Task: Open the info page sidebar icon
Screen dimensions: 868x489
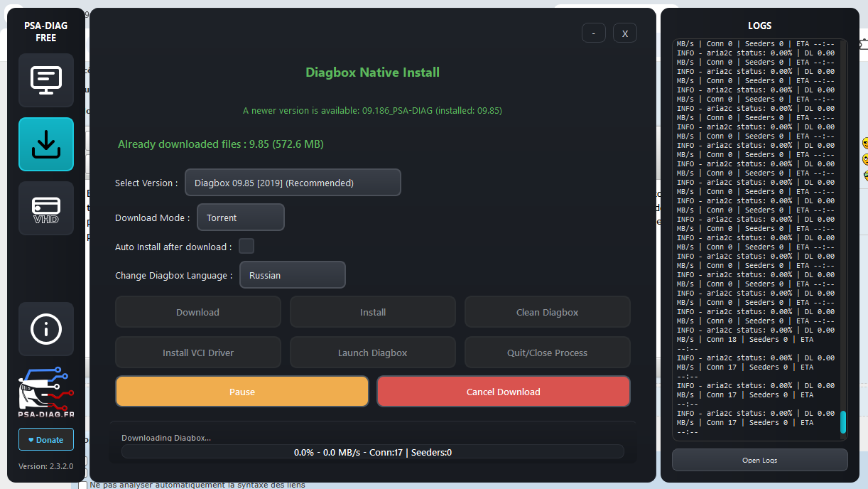Action: [46, 329]
